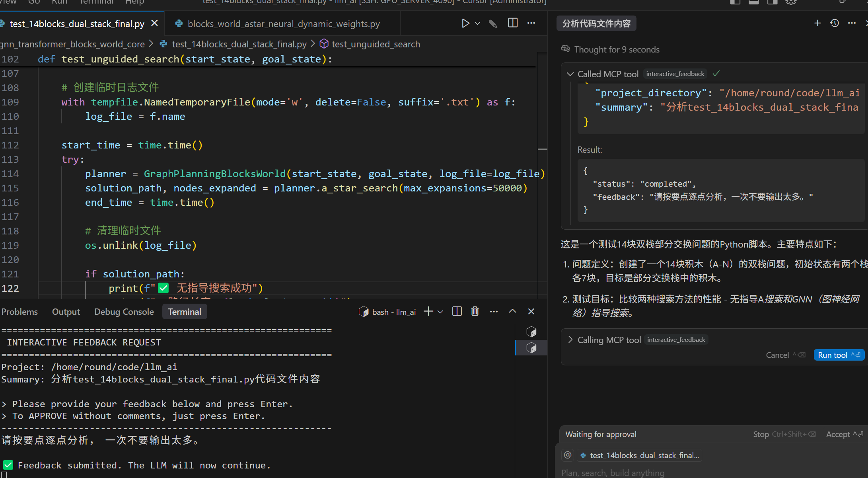The image size is (868, 478).
Task: Open blocks_world_astar_neural_dynamic_weights.py tab
Action: [x=283, y=24]
